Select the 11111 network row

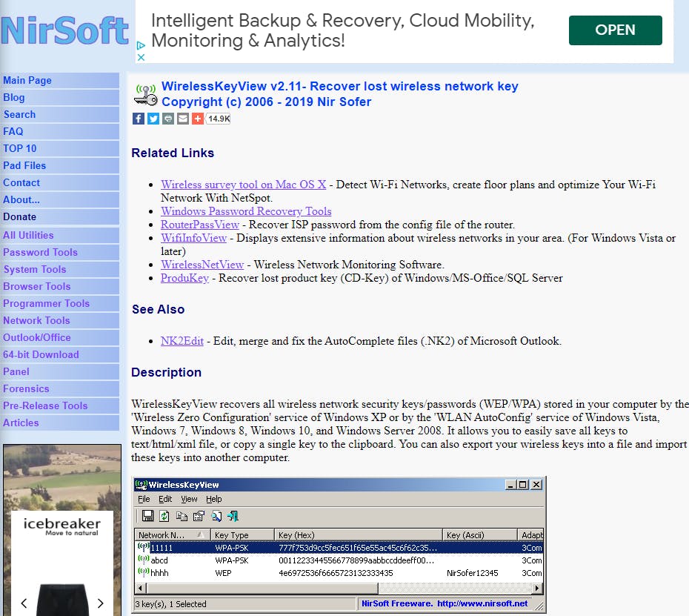(339, 548)
